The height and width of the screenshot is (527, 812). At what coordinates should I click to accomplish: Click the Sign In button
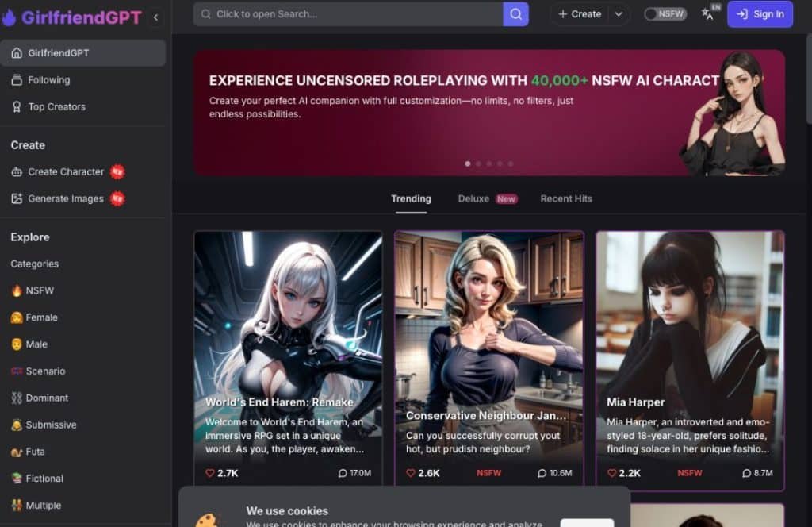tap(760, 14)
